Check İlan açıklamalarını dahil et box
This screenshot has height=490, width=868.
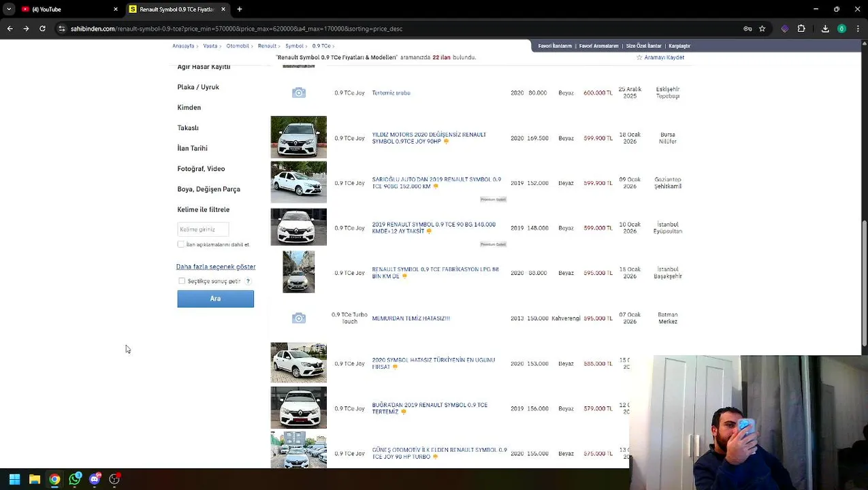(181, 244)
